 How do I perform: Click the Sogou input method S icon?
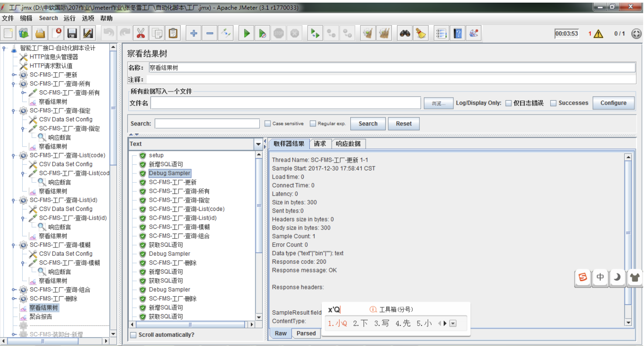pyautogui.click(x=583, y=277)
